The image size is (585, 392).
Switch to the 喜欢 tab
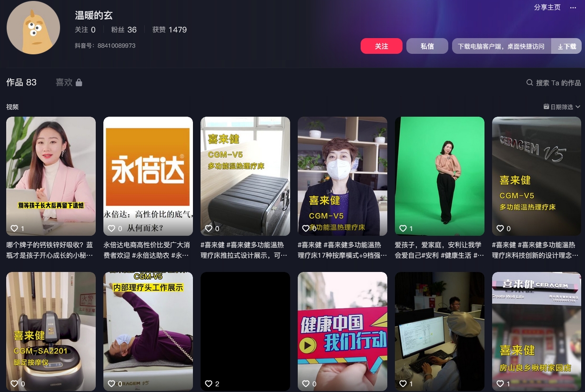pos(69,82)
